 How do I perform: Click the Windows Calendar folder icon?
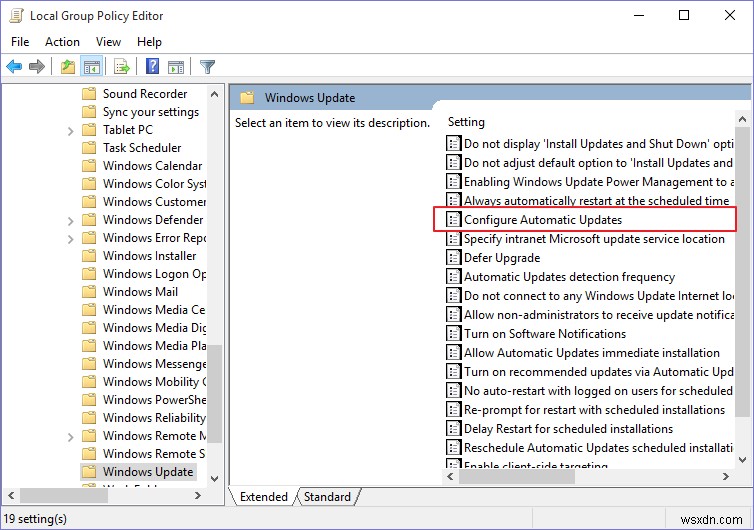pyautogui.click(x=89, y=166)
